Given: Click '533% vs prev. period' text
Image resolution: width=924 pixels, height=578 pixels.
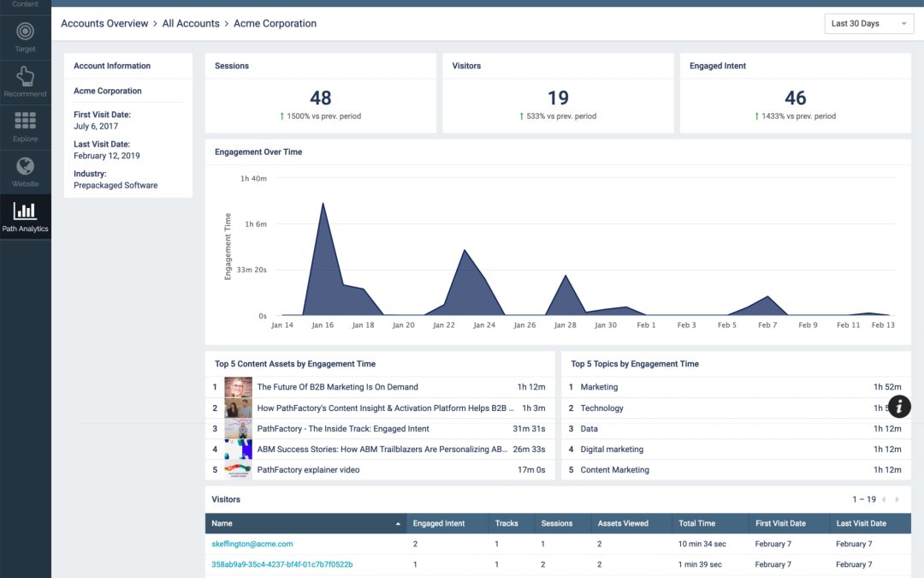Looking at the screenshot, I should point(561,116).
